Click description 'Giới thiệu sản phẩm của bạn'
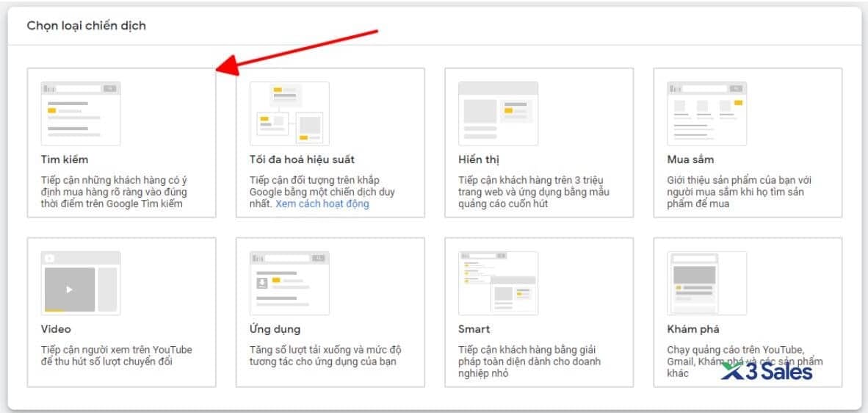The width and height of the screenshot is (868, 413). (x=739, y=192)
